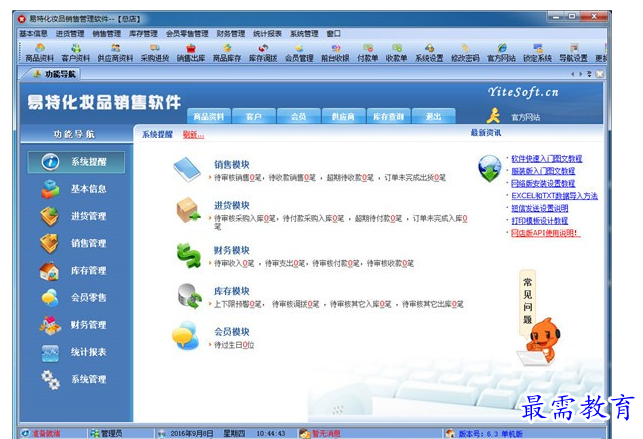Open the 系统管理 menu
Screen dimensions: 643x439
click(x=304, y=34)
